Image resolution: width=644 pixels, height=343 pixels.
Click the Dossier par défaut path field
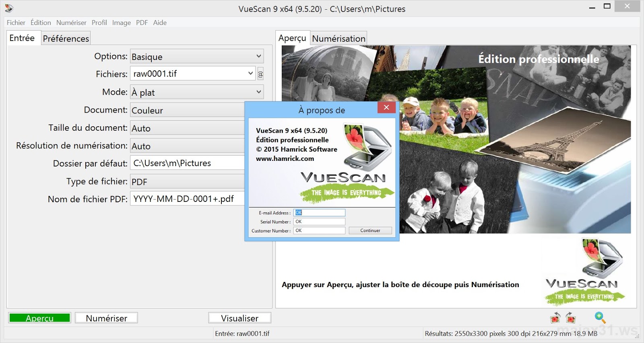tap(188, 163)
